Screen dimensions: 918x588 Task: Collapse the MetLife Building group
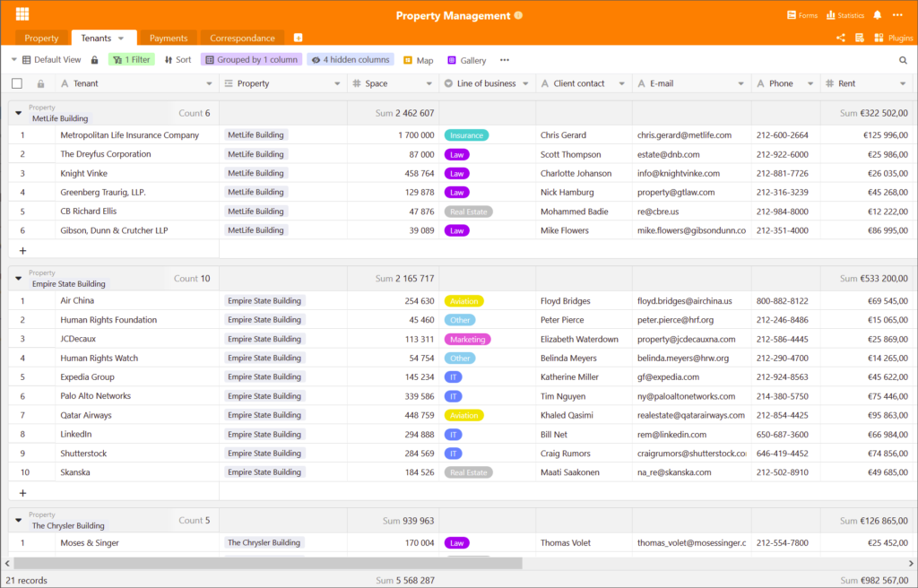pyautogui.click(x=19, y=113)
